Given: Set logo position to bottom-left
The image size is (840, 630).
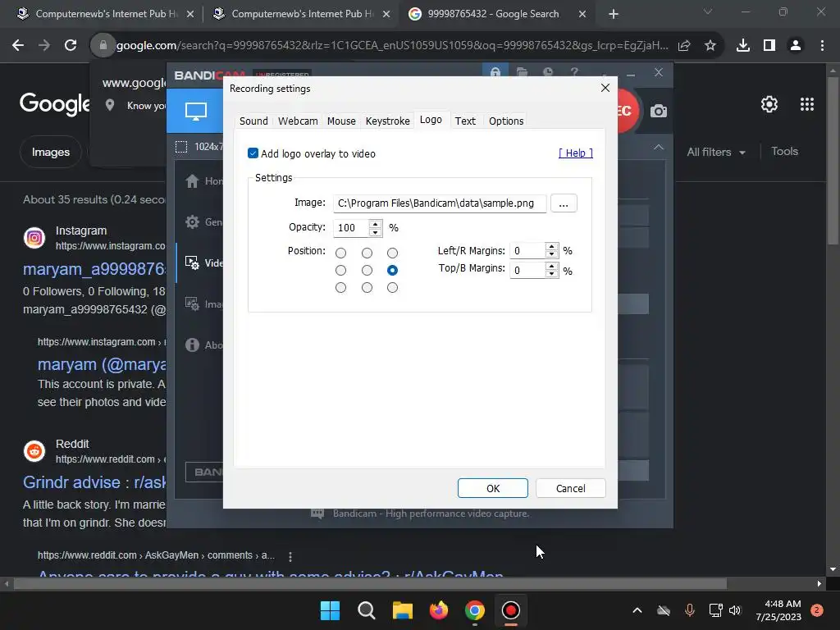Looking at the screenshot, I should click(340, 288).
